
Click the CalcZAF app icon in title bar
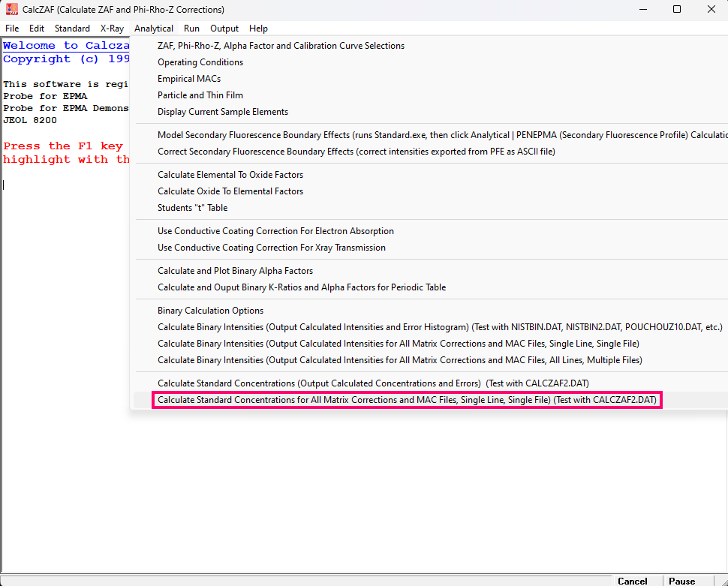[12, 10]
